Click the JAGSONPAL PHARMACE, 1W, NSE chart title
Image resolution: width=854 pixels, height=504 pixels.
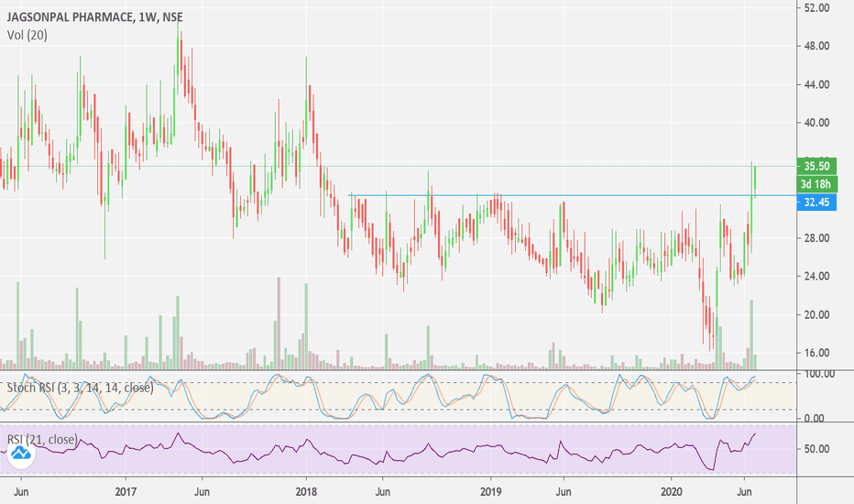coord(94,16)
